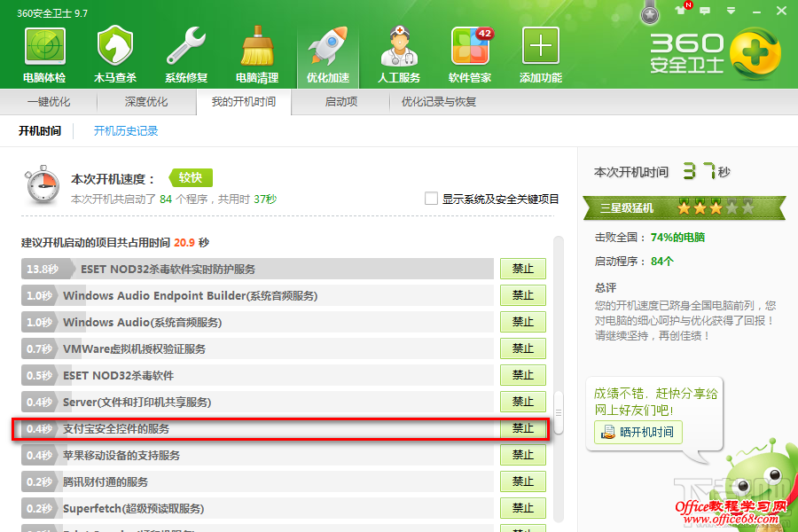
Task: Click the medal icon in title bar
Action: point(649,14)
